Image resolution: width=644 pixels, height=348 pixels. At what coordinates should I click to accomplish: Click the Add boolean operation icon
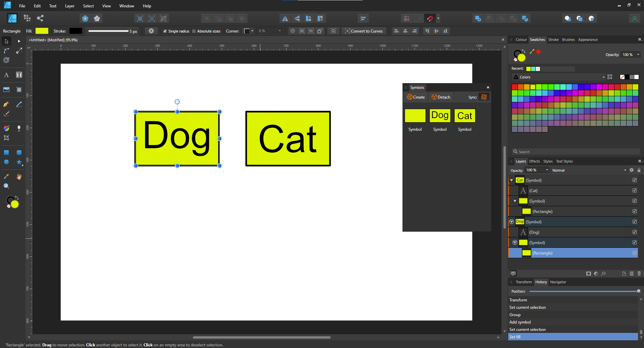[x=478, y=18]
